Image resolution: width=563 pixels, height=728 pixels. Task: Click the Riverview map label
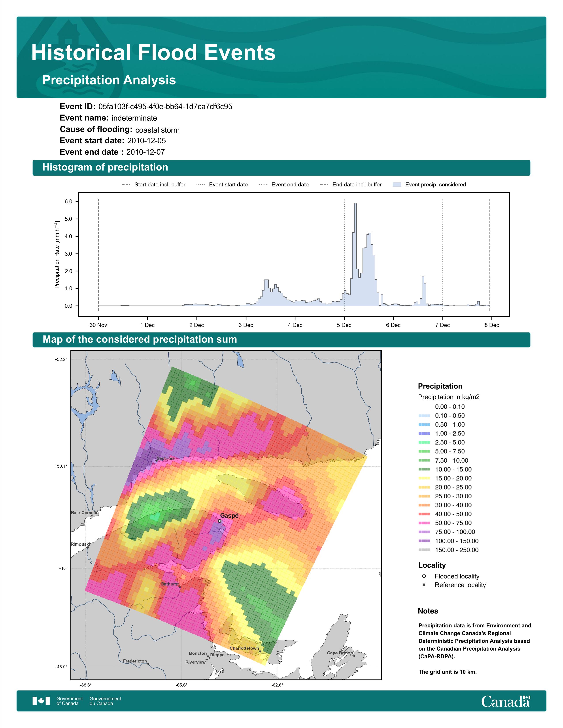(195, 662)
